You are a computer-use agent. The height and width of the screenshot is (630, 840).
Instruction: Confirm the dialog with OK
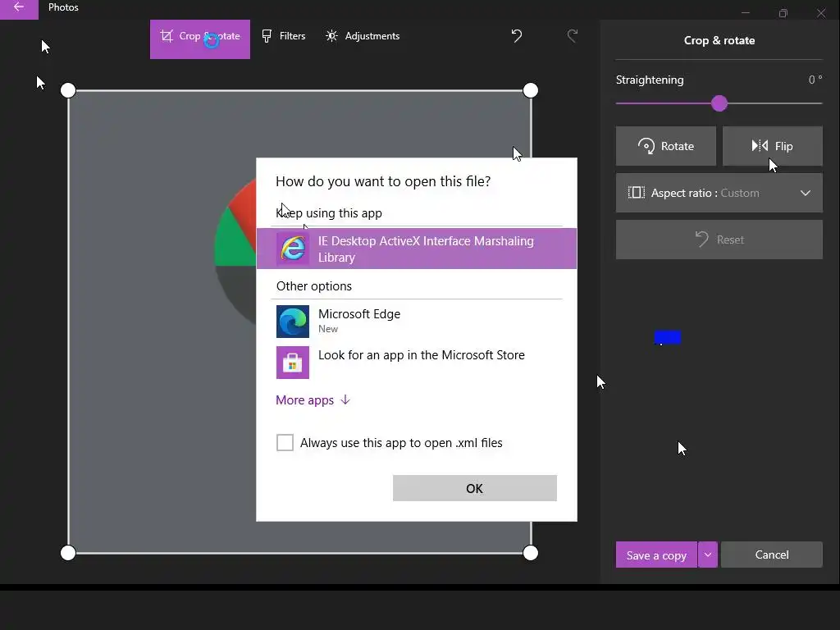tap(475, 488)
